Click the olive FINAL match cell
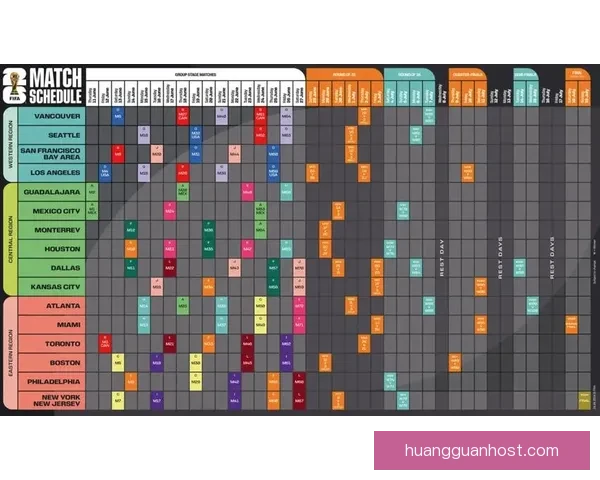Screen dimensions: 600x480 584,400
